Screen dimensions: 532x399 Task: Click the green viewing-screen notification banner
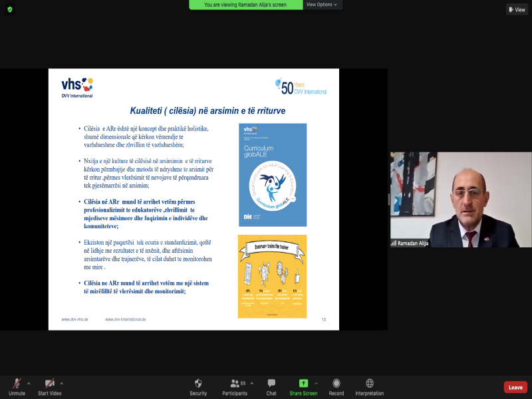click(x=246, y=5)
